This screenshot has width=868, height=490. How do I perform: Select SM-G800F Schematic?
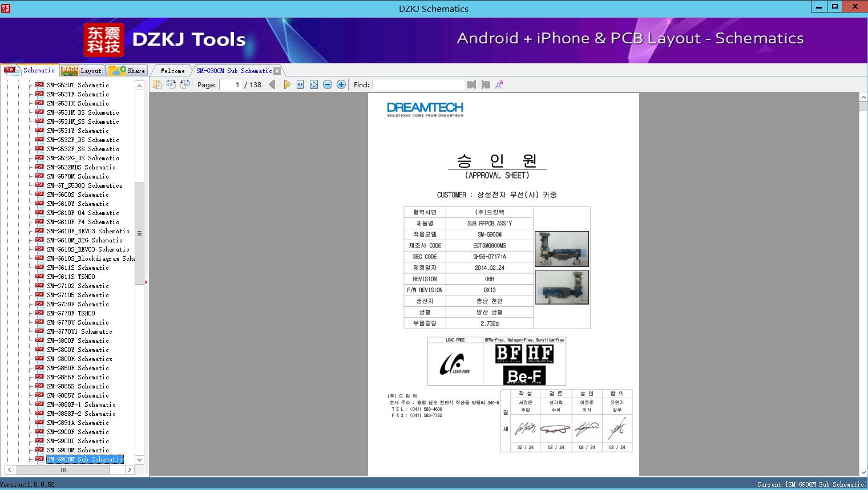coord(78,341)
